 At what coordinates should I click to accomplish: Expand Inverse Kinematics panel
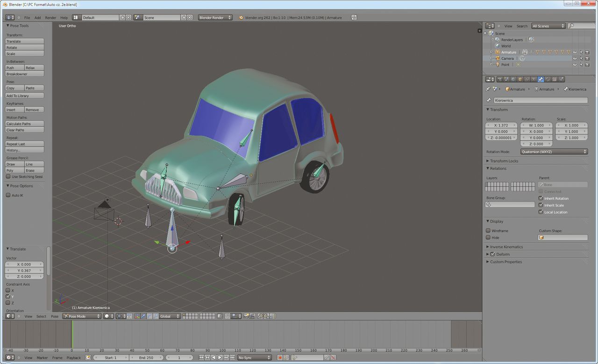pyautogui.click(x=506, y=247)
